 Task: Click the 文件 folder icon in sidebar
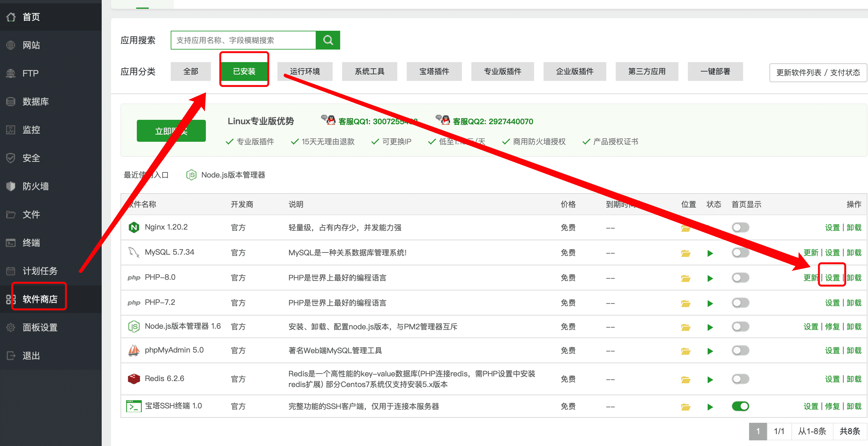point(11,214)
